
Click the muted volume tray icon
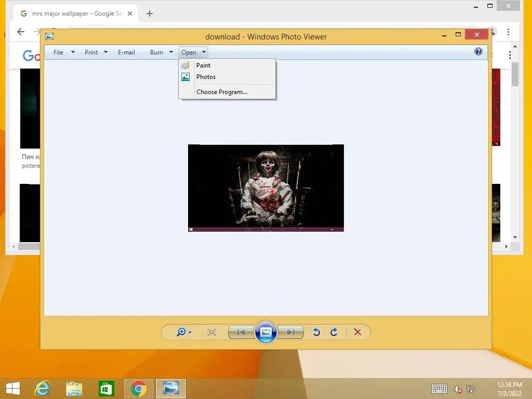tap(458, 389)
